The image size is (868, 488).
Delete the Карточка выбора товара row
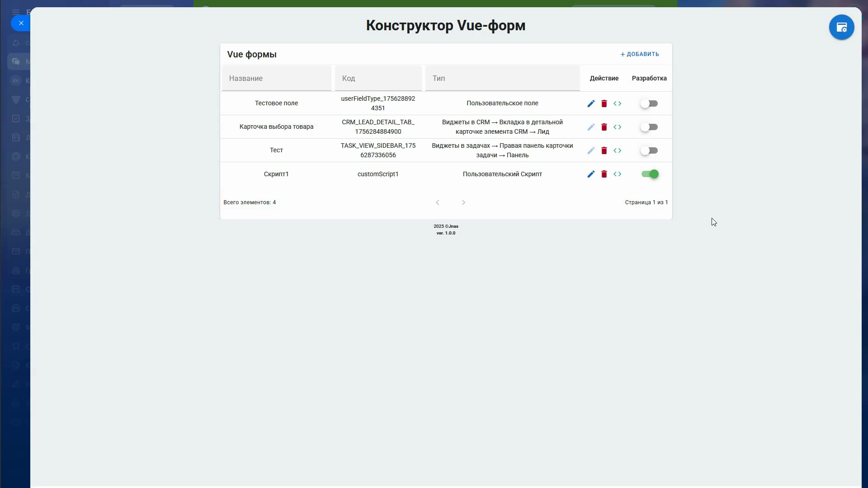[x=604, y=127]
